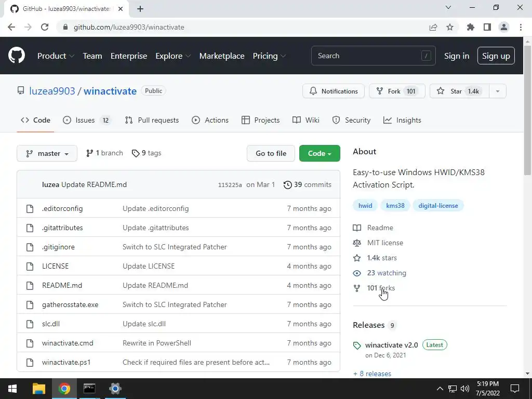Viewport: 532px width, 399px height.
Task: Click the tab search chevron in title bar
Action: pyautogui.click(x=448, y=7)
